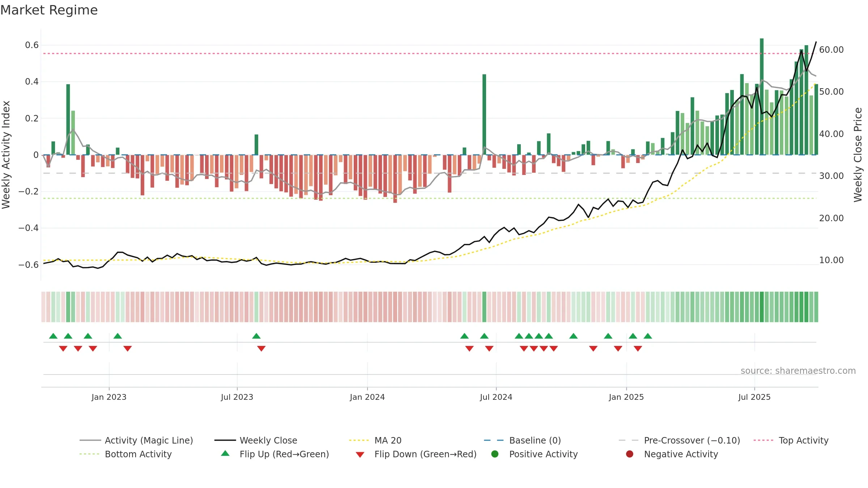Click the 10.00 price axis label
Image resolution: width=868 pixels, height=488 pixels.
[x=831, y=260]
